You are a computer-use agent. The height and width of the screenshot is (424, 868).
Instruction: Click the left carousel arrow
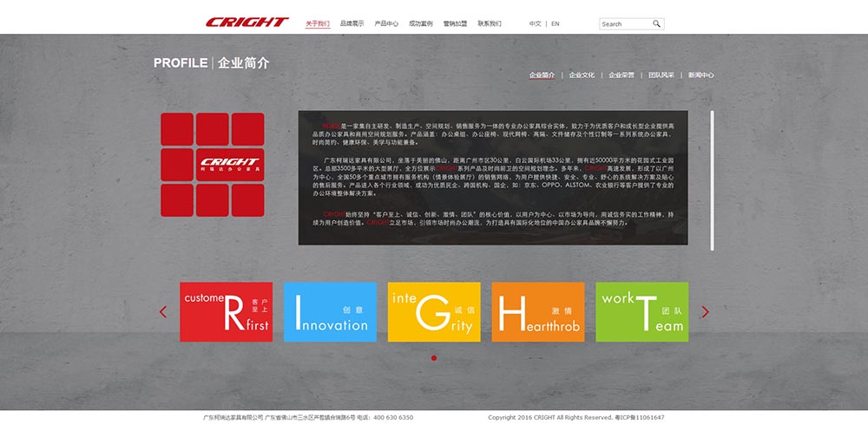coord(163,312)
